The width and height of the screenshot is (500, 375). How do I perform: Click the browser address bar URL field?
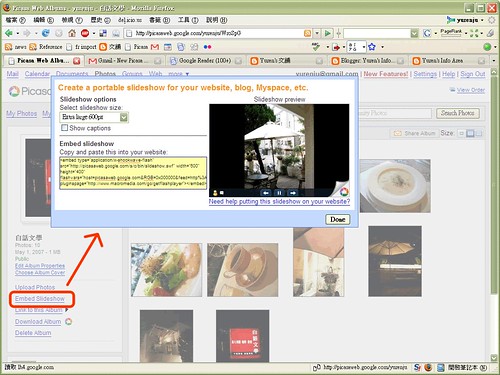point(218,33)
